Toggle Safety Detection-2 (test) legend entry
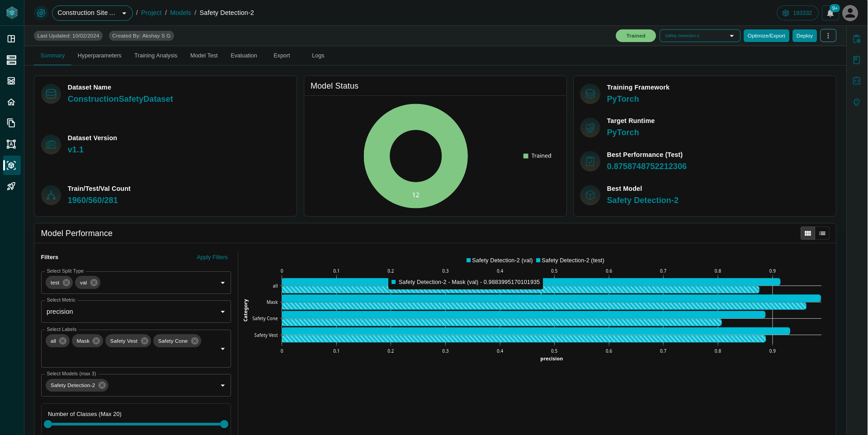The width and height of the screenshot is (868, 435). pos(570,260)
